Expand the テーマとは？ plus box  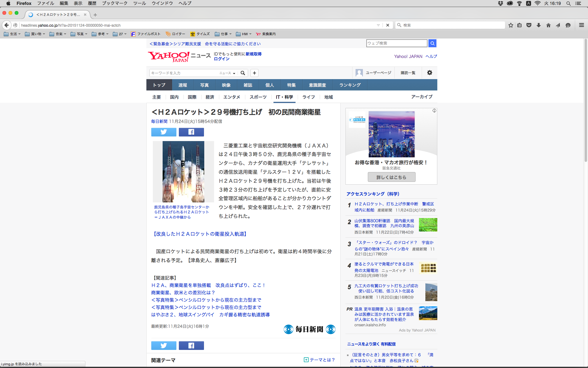coord(306,360)
